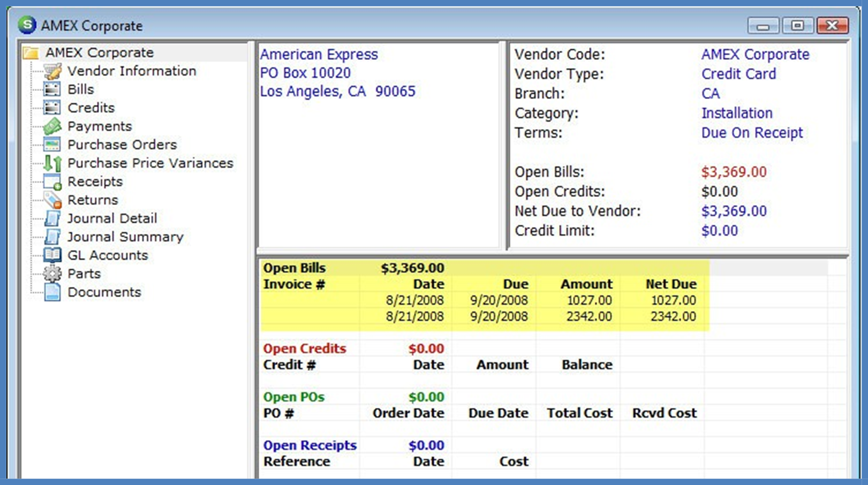This screenshot has width=868, height=485.
Task: Click the PO Box 10020 address line
Action: click(305, 73)
